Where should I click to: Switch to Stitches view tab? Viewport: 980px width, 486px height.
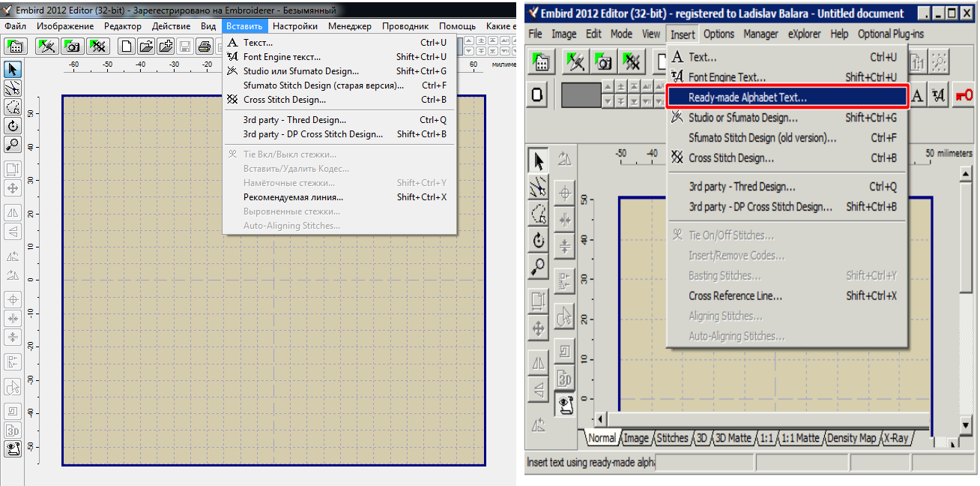(672, 439)
